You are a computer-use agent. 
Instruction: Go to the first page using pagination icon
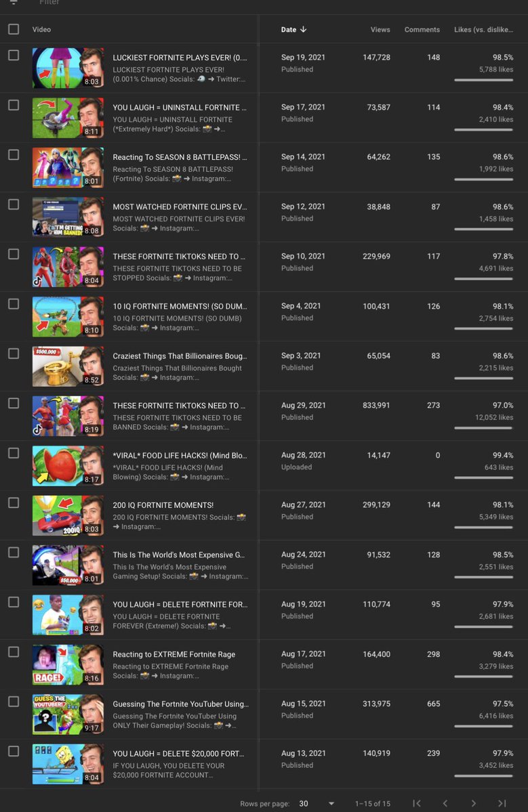point(417,803)
